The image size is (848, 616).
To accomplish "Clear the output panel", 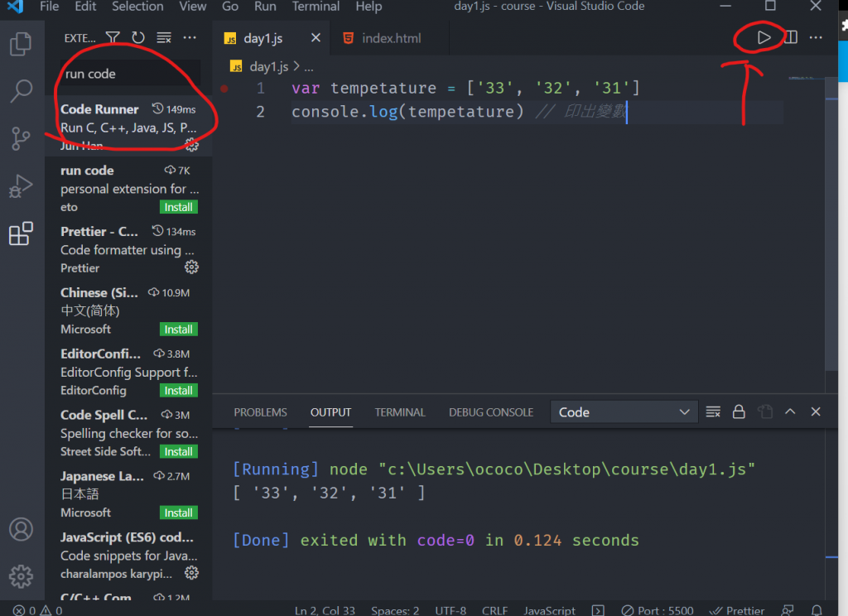I will coord(713,411).
